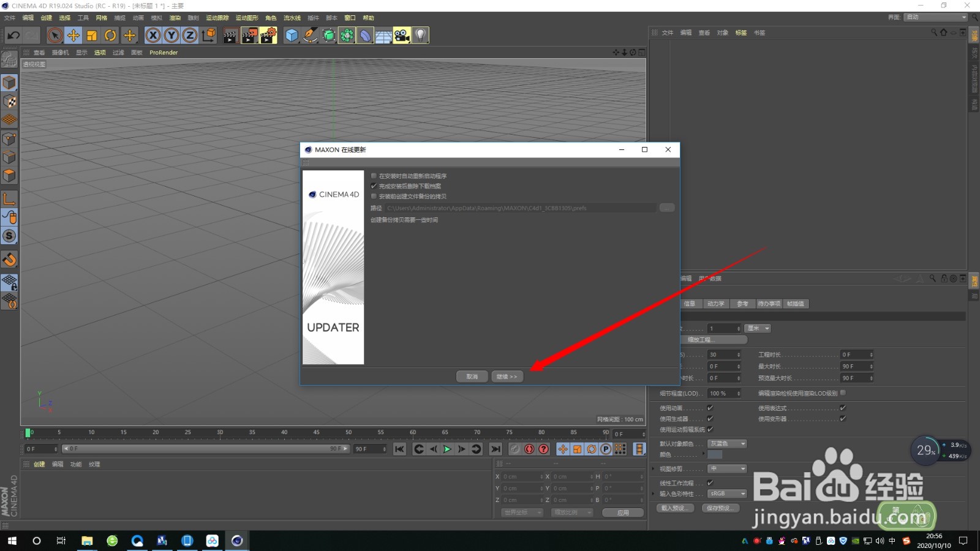Open 运动图形 menu
The height and width of the screenshot is (551, 980).
click(247, 18)
